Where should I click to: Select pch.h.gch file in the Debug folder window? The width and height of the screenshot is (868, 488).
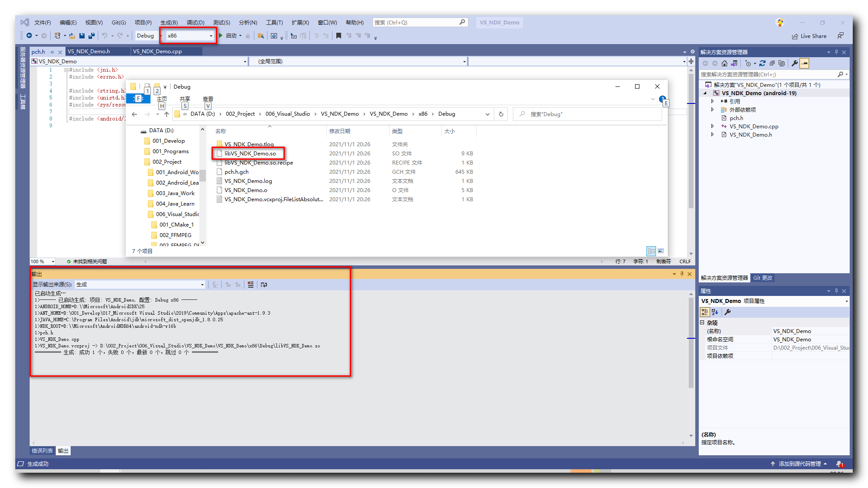pos(236,172)
